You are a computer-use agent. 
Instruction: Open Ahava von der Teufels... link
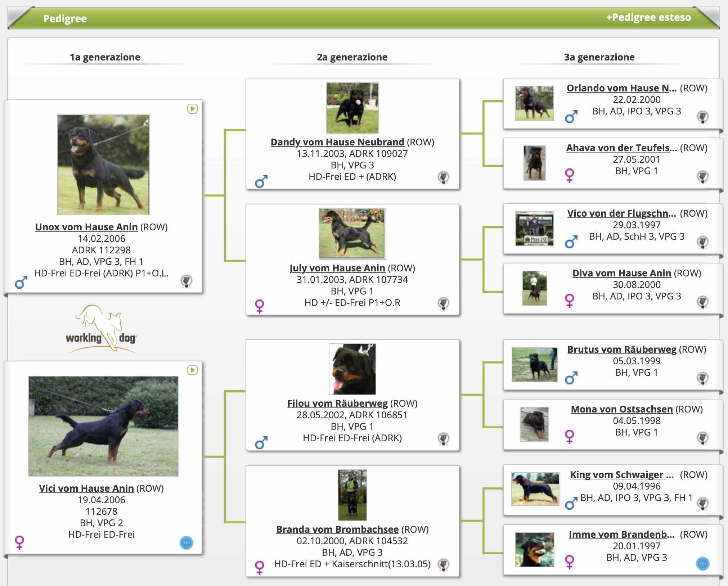[622, 148]
